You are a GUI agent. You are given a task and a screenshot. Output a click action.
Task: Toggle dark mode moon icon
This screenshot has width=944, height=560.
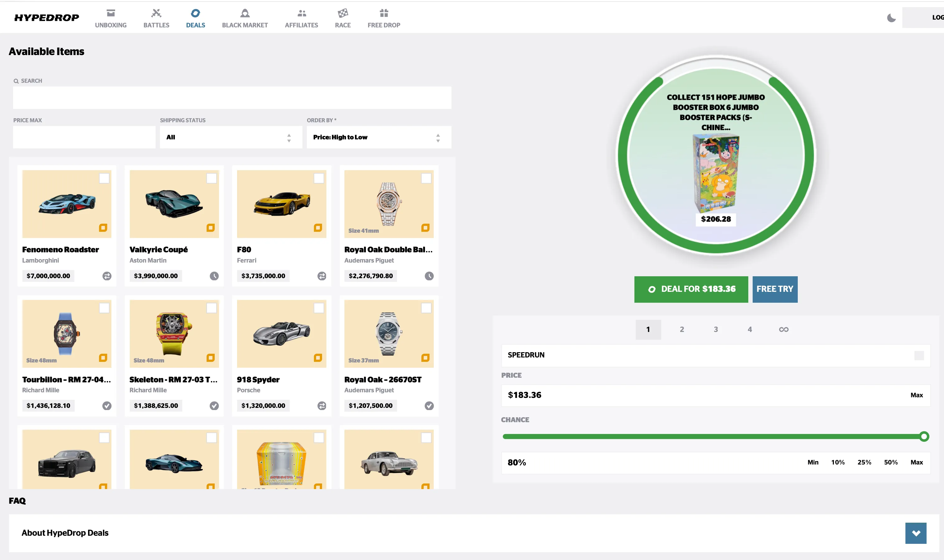891,18
